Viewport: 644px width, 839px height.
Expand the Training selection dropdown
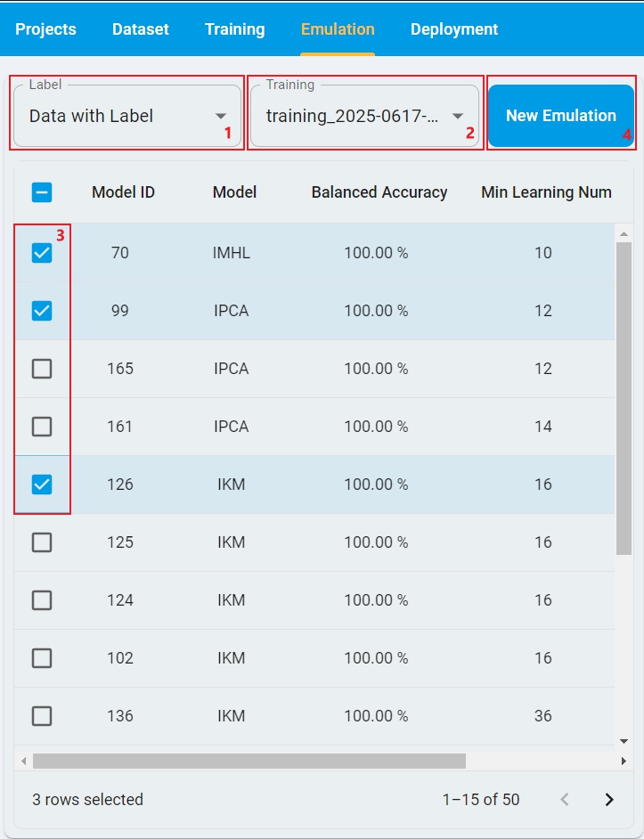[364, 116]
